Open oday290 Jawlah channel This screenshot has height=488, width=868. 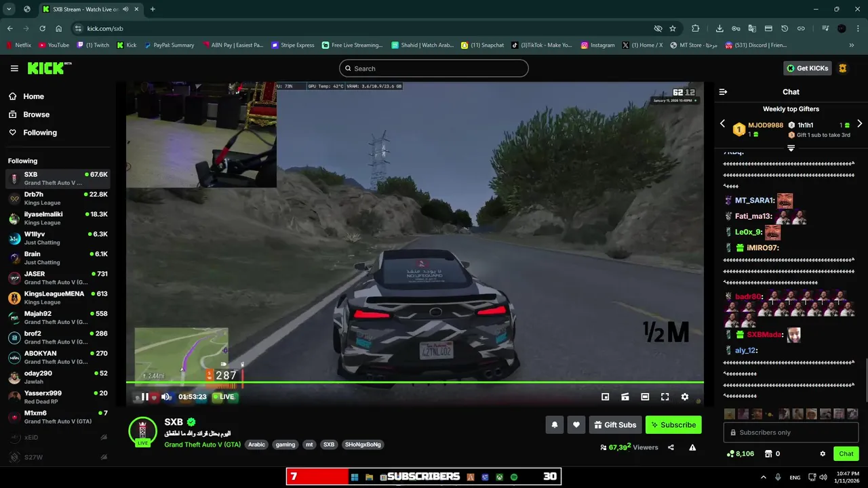click(58, 378)
